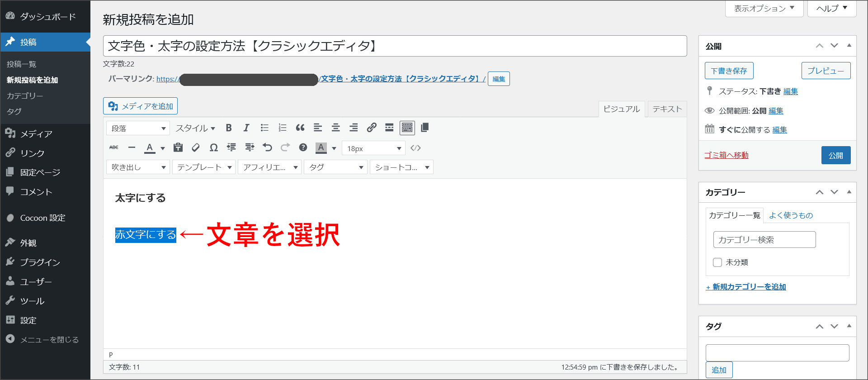
Task: Click the background color A button
Action: (x=321, y=147)
